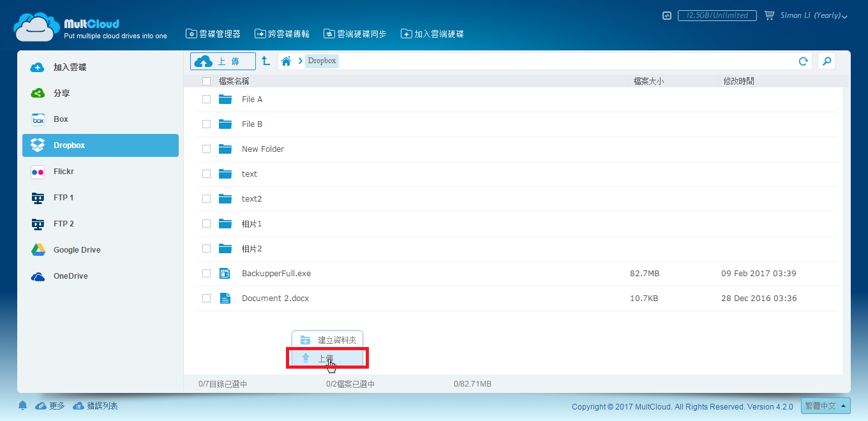Sort by the 檔案名稱 column header

[234, 81]
